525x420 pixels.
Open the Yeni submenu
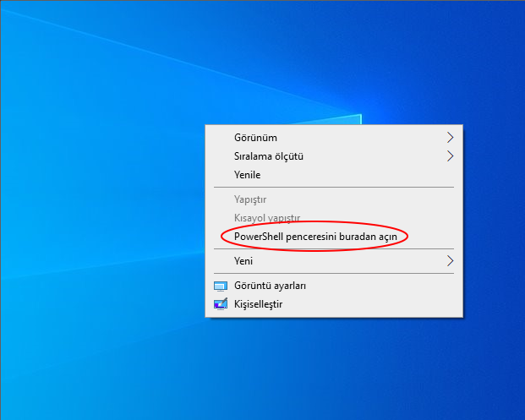tap(334, 261)
